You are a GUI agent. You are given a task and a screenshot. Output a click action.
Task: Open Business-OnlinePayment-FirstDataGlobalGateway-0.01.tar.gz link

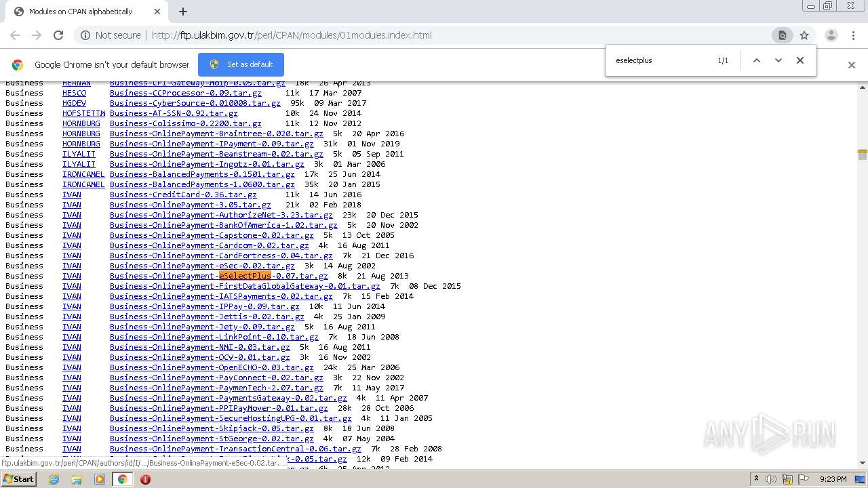pos(245,286)
